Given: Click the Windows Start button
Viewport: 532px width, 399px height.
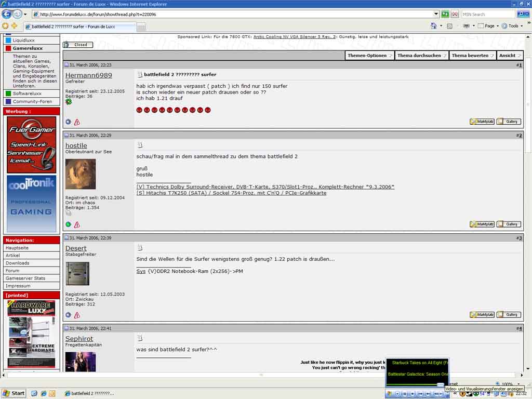Looking at the screenshot, I should click(14, 393).
